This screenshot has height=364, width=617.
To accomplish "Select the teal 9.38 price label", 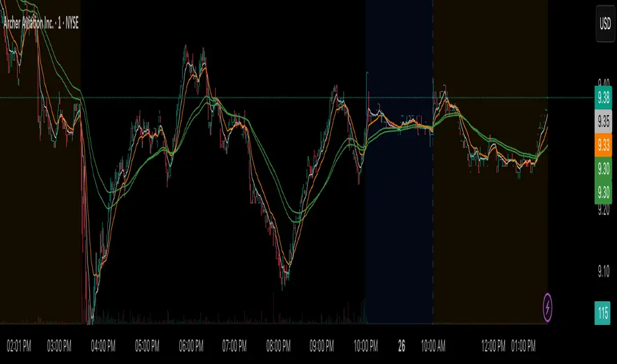I will (x=603, y=97).
